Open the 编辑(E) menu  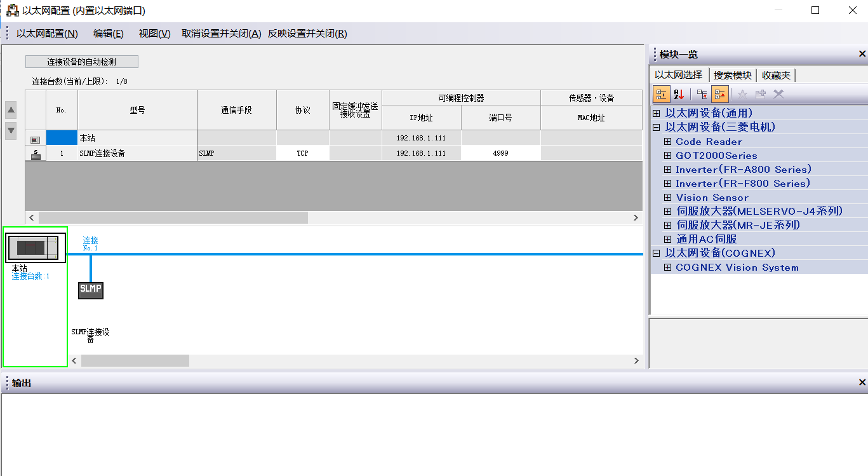pos(108,34)
